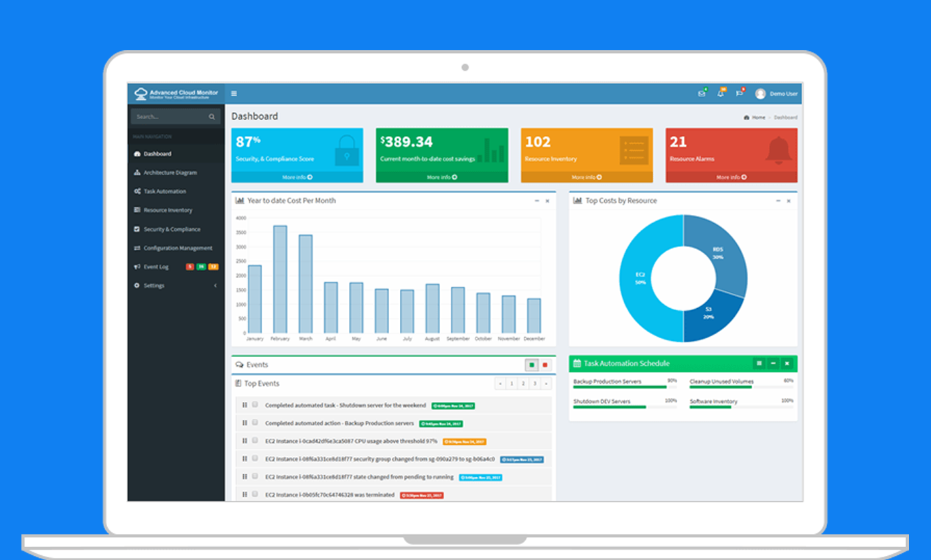This screenshot has height=560, width=931.
Task: Open the mail envelope notifications icon
Action: click(701, 94)
